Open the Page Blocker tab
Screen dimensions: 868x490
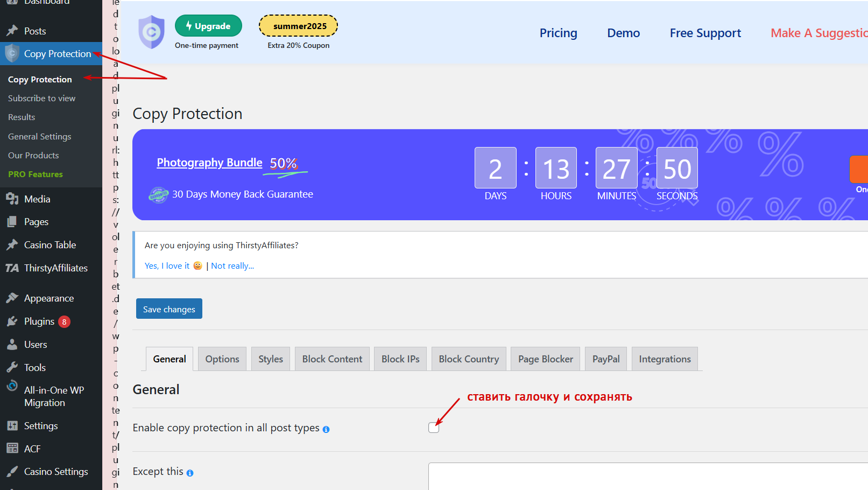point(546,359)
